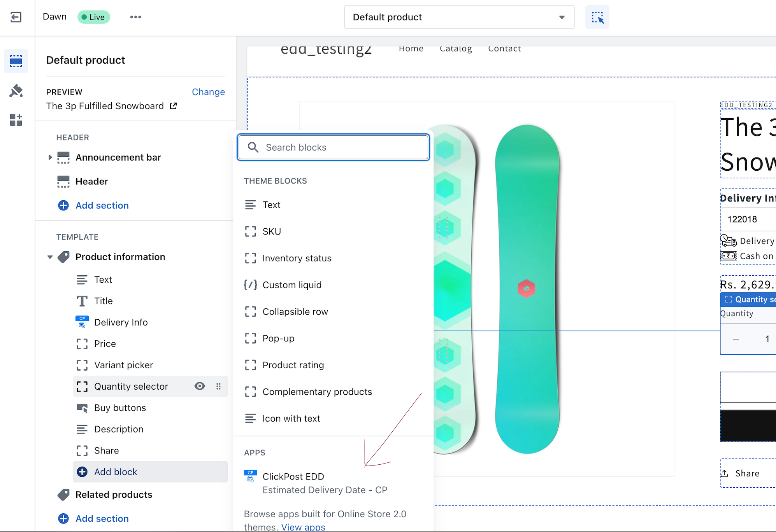Collapse the Product information section
The height and width of the screenshot is (532, 776).
point(50,257)
